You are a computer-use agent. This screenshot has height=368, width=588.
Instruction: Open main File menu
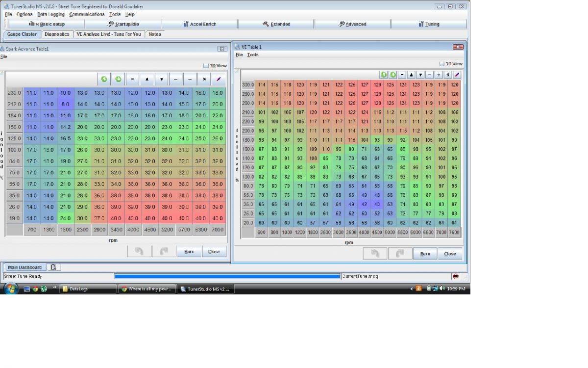tap(8, 14)
